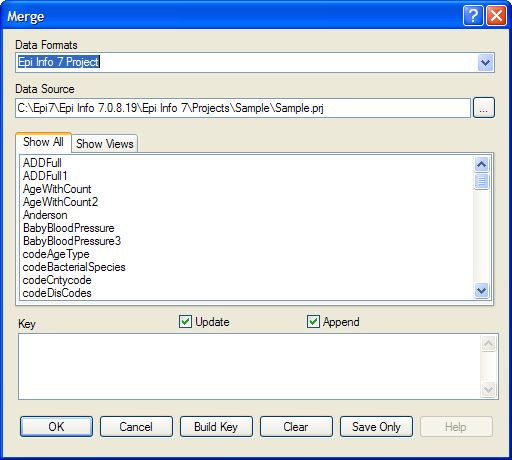Viewport: 512px width, 460px height.
Task: Click the OK button
Action: pyautogui.click(x=56, y=426)
